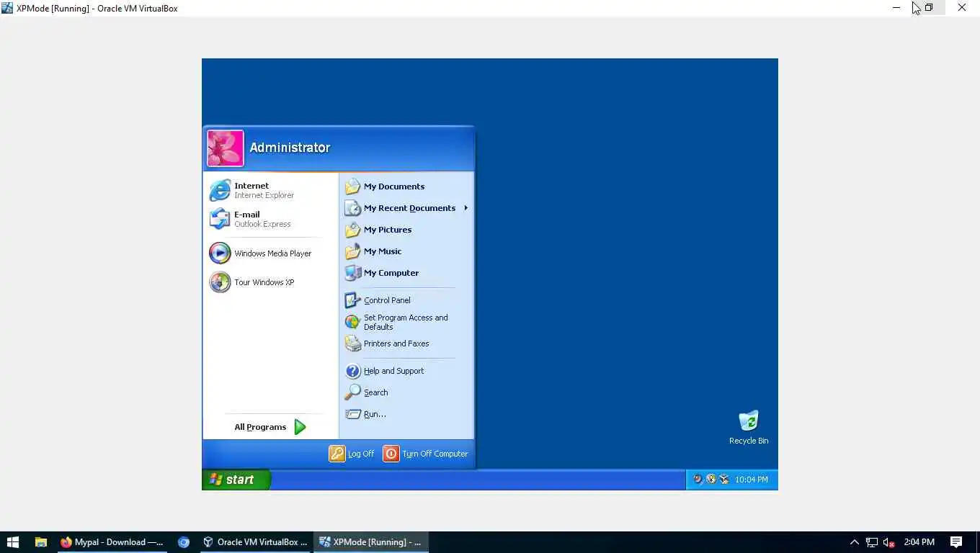Close the XPMode VirtualBox window

click(x=962, y=8)
